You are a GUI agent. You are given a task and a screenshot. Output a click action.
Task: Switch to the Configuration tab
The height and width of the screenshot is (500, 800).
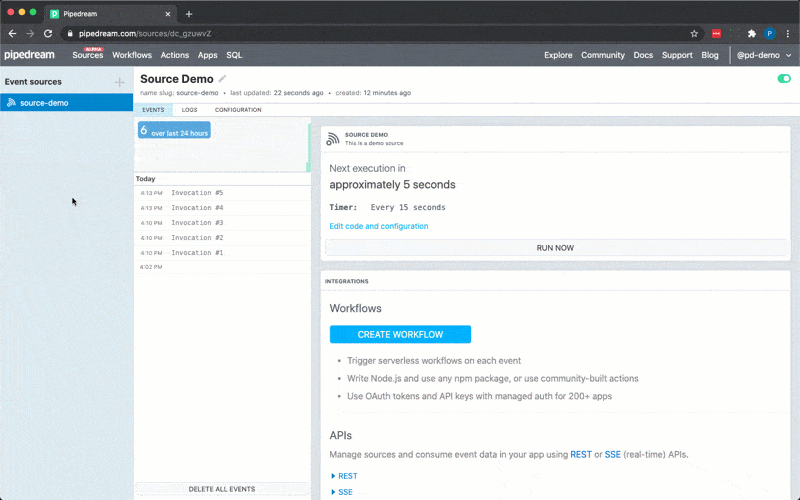point(238,110)
